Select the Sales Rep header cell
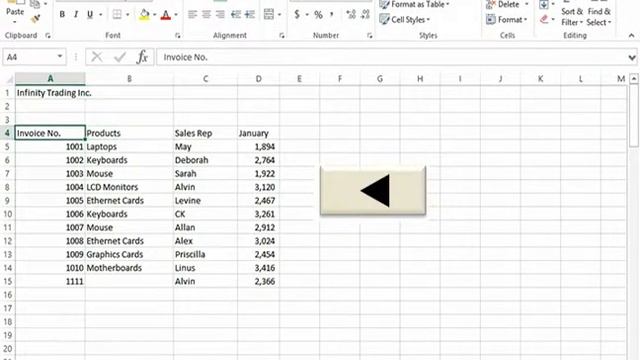Image resolution: width=640 pixels, height=360 pixels. [x=205, y=133]
